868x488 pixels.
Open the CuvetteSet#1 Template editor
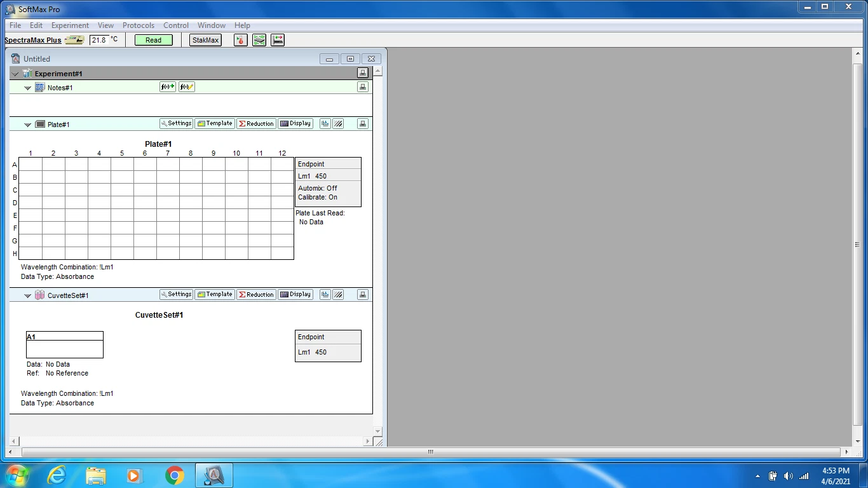215,295
